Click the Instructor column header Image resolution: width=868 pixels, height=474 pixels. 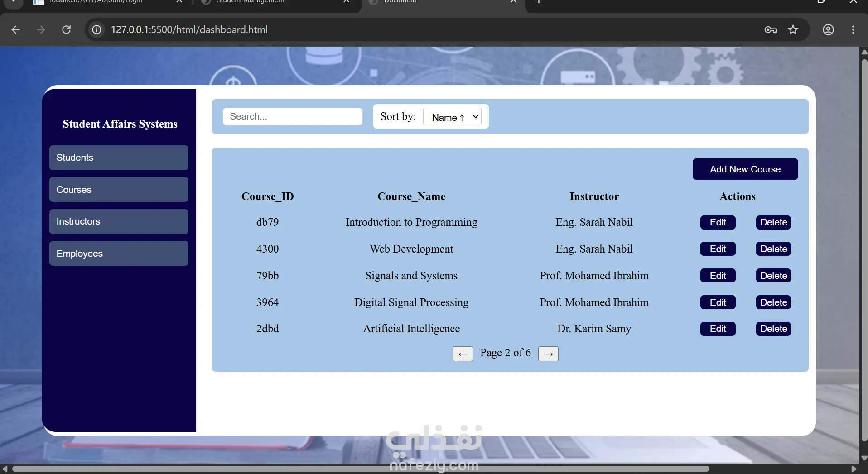pyautogui.click(x=594, y=196)
